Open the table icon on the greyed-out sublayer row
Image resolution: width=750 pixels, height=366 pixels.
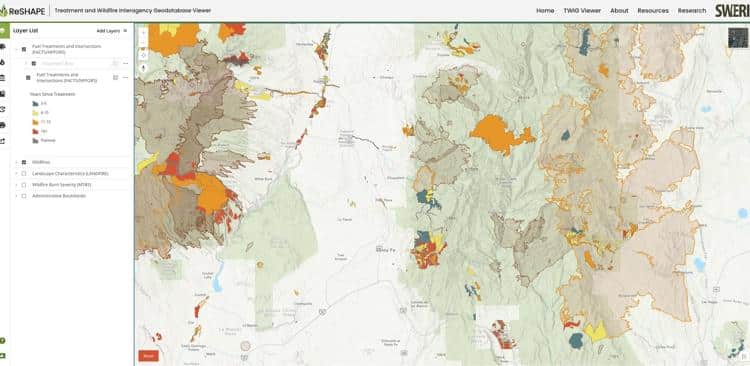[x=115, y=63]
